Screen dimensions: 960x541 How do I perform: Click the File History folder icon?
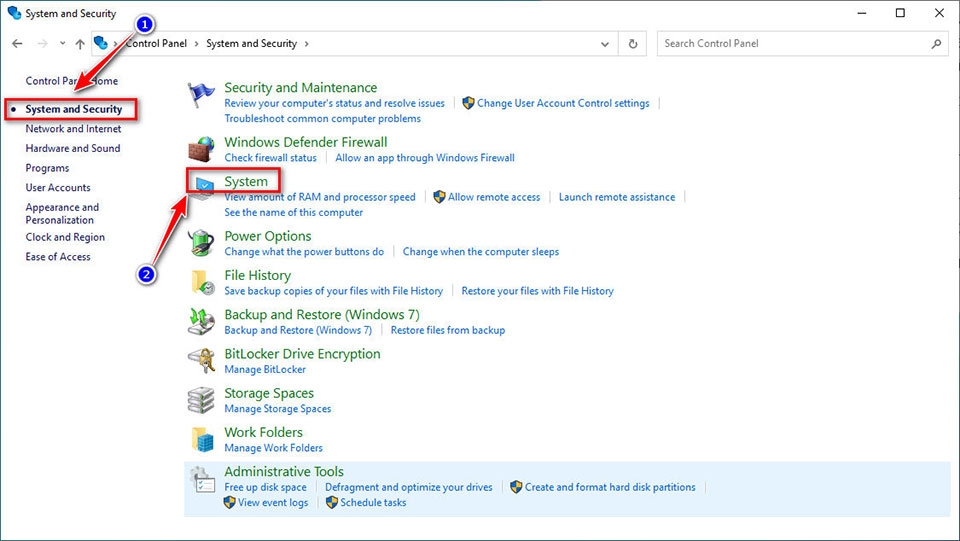click(203, 283)
